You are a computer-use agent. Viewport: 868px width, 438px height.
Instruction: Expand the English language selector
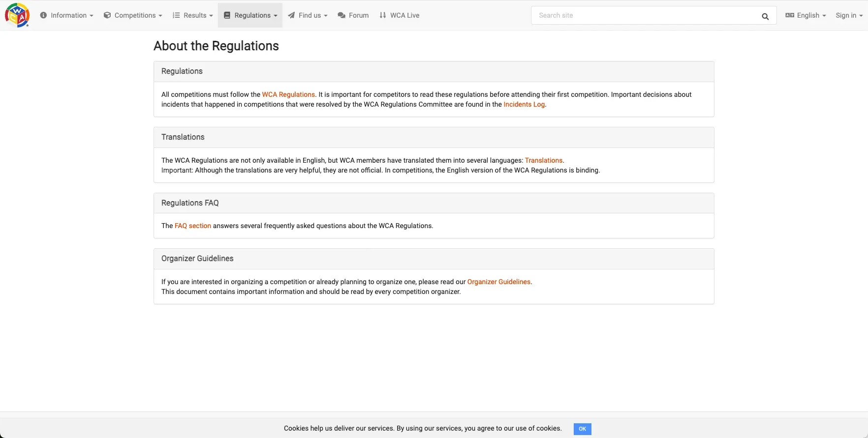tap(806, 15)
